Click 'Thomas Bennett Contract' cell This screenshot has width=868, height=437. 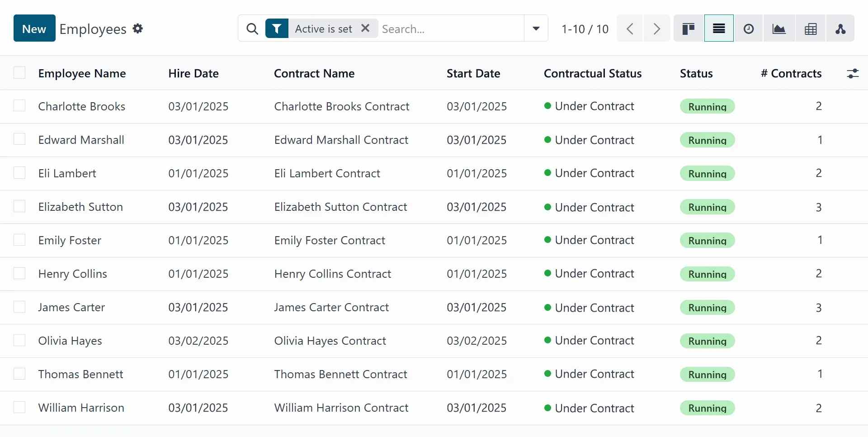pyautogui.click(x=340, y=374)
